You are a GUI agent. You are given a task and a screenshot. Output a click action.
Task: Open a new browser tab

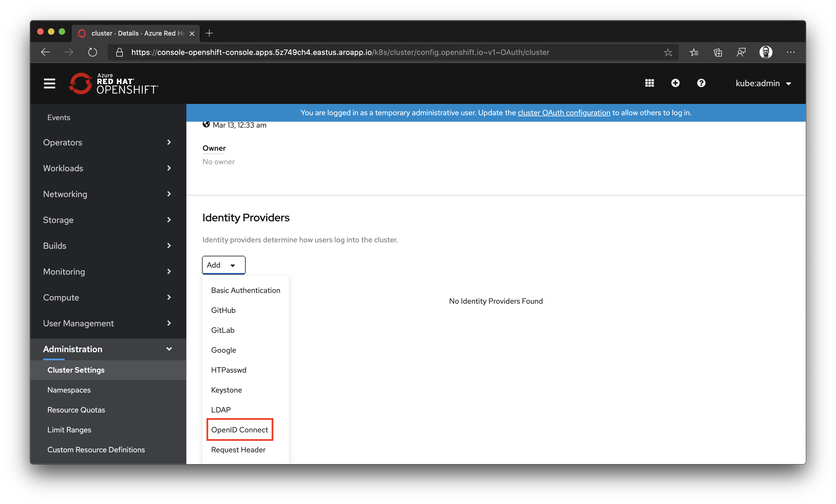point(209,33)
